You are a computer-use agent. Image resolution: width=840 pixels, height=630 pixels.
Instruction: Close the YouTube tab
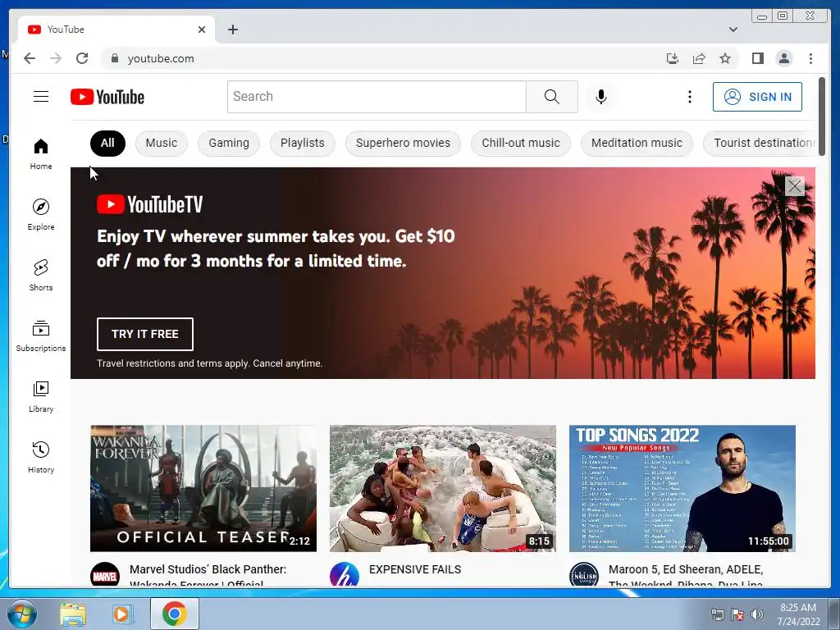(202, 30)
